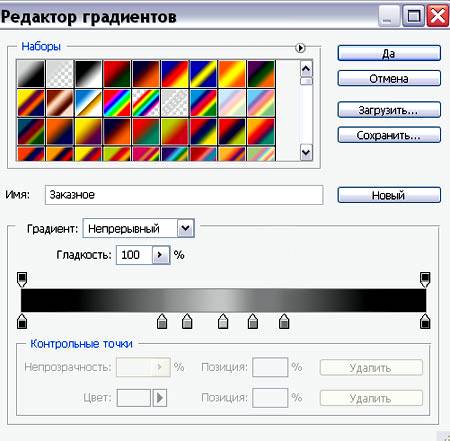Open the presets flyout menu arrow
The image size is (450, 441).
(300, 48)
